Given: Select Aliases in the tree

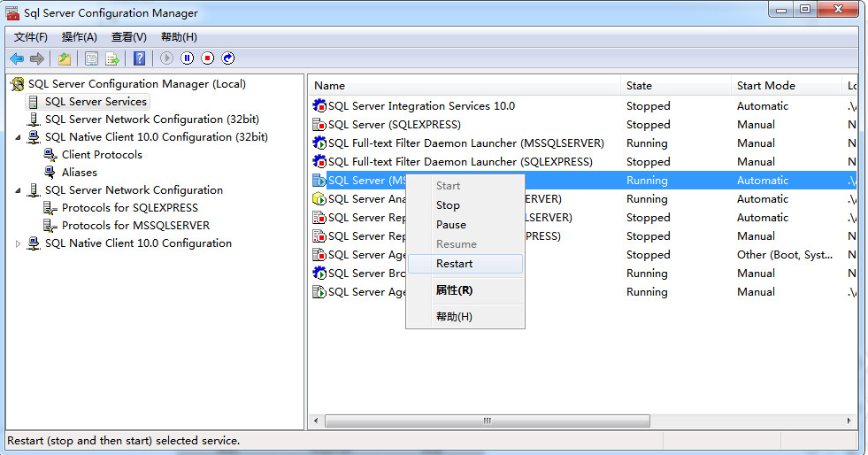Looking at the screenshot, I should coord(79,173).
